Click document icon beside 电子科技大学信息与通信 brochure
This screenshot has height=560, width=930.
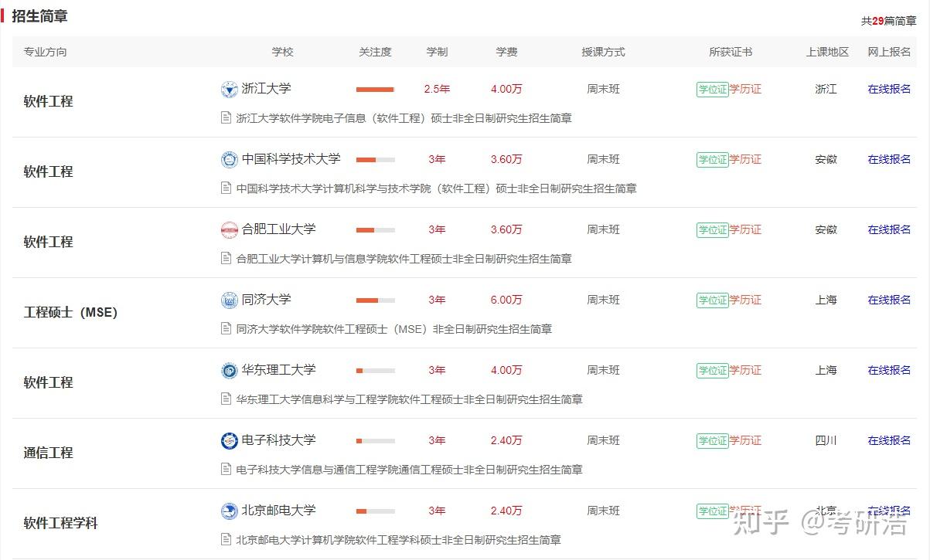coord(226,470)
